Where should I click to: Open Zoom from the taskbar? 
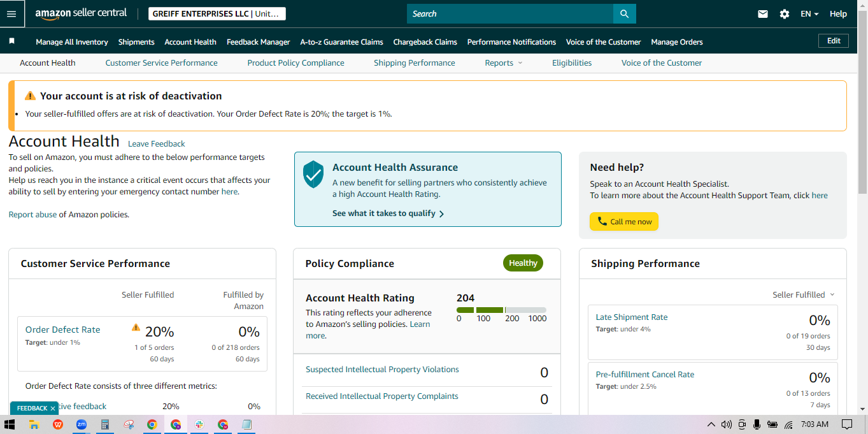pos(82,424)
